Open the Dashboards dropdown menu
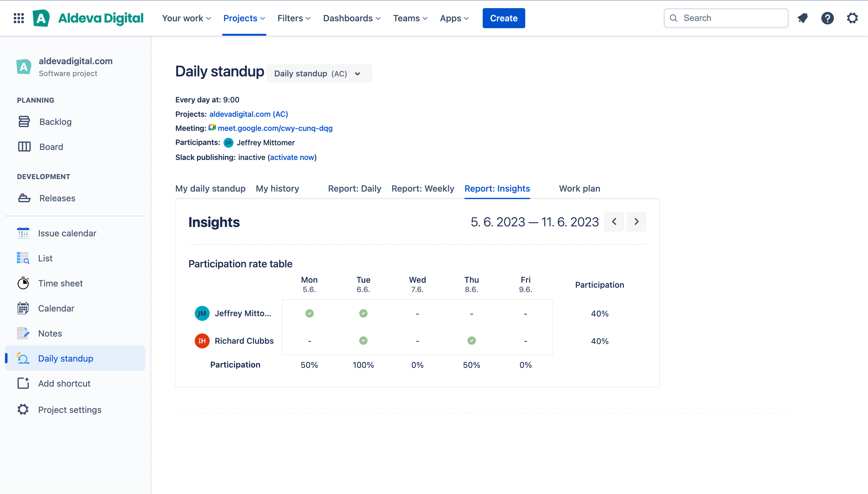 [352, 18]
